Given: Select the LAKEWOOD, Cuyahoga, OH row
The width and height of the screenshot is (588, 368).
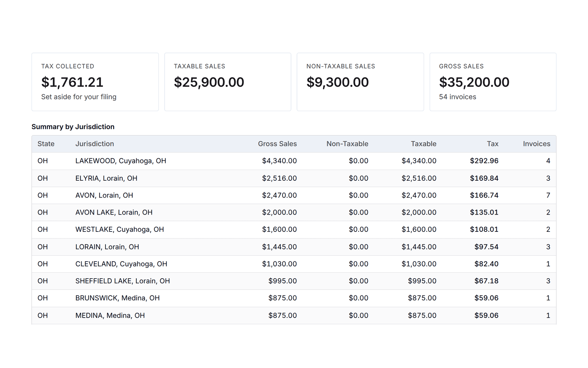Looking at the screenshot, I should coord(294,161).
